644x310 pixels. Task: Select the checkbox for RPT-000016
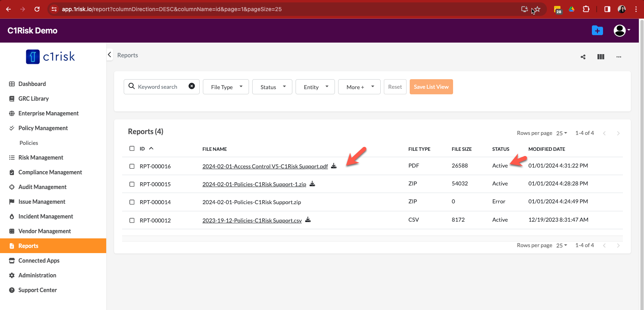tap(132, 166)
